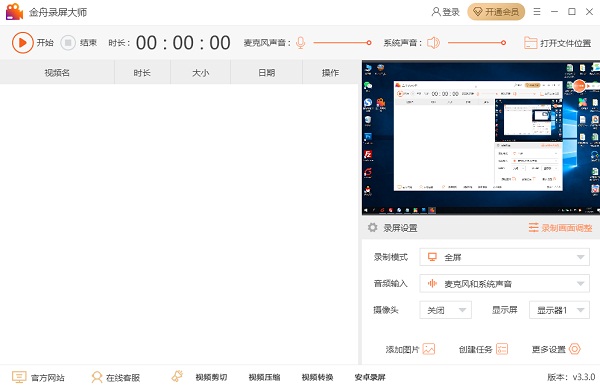The height and width of the screenshot is (385, 600).
Task: Sort by 日期 column header
Action: click(x=266, y=72)
